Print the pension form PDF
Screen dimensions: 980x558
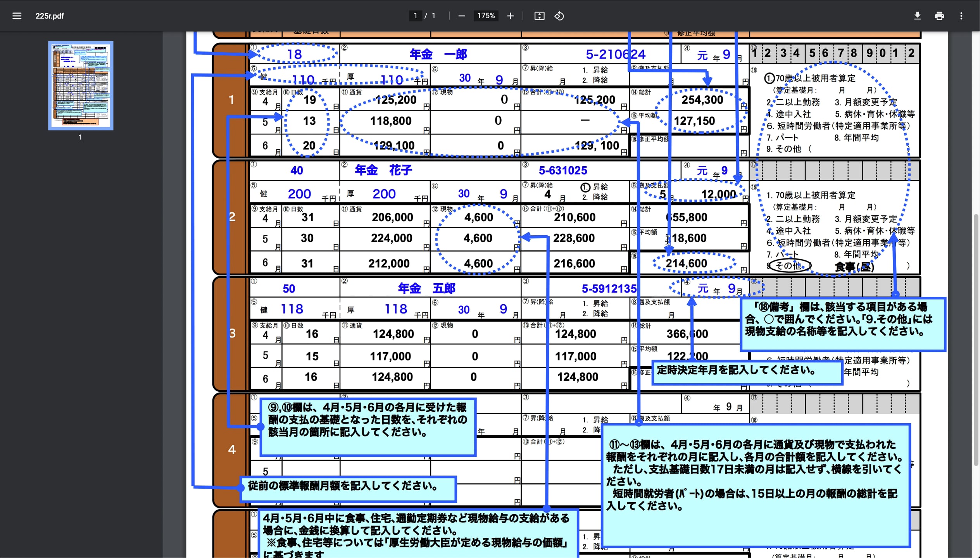pos(939,16)
